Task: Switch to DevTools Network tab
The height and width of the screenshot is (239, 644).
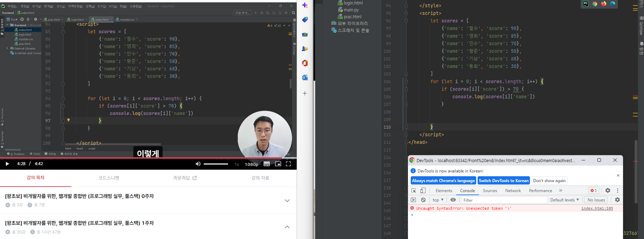Action: tap(513, 191)
